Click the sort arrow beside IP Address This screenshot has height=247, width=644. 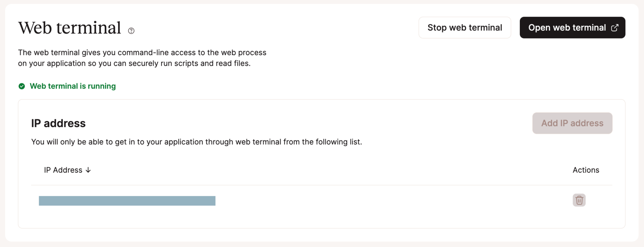tap(88, 170)
